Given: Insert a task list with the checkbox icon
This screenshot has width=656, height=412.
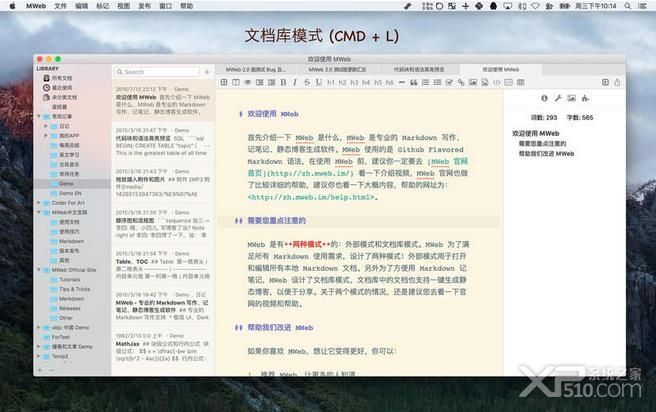Looking at the screenshot, I should (x=449, y=82).
